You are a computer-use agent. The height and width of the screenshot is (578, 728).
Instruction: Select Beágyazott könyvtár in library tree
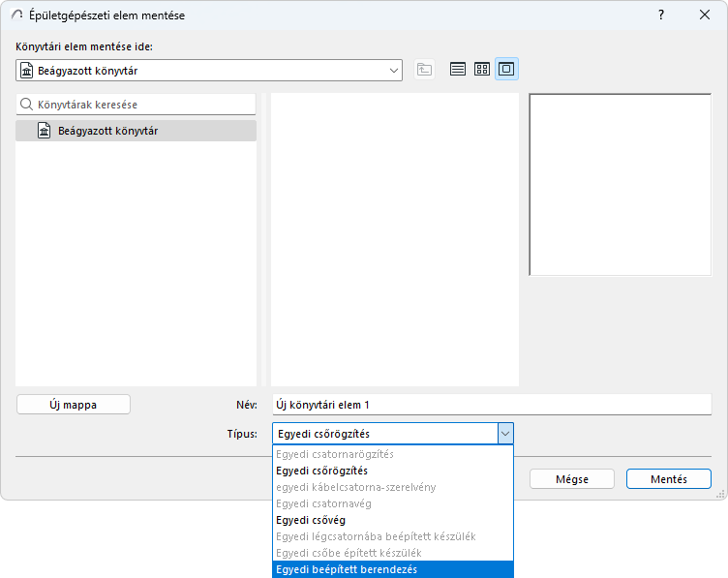pos(136,131)
